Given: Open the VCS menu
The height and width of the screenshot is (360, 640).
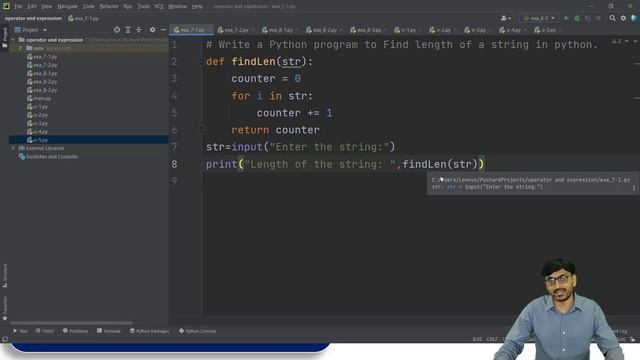Looking at the screenshot, I should pos(159,6).
